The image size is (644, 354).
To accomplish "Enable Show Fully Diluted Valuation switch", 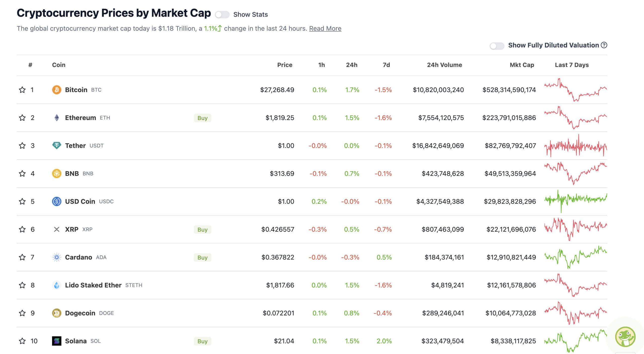I will (x=497, y=46).
